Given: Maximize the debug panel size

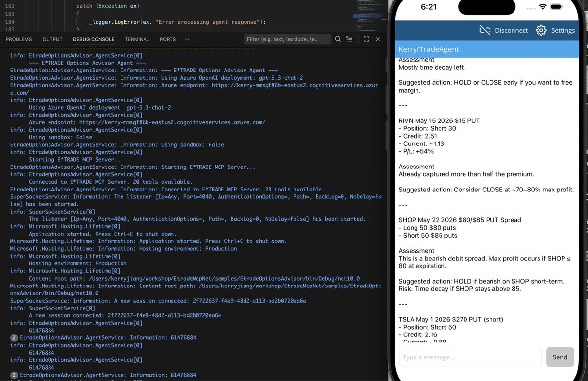Looking at the screenshot, I should point(366,39).
